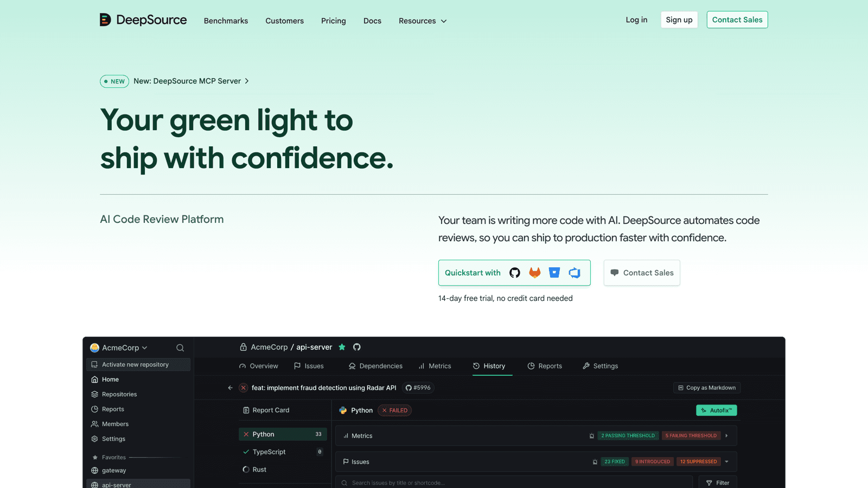Open the api-server favorite in the sidebar

pyautogui.click(x=138, y=484)
